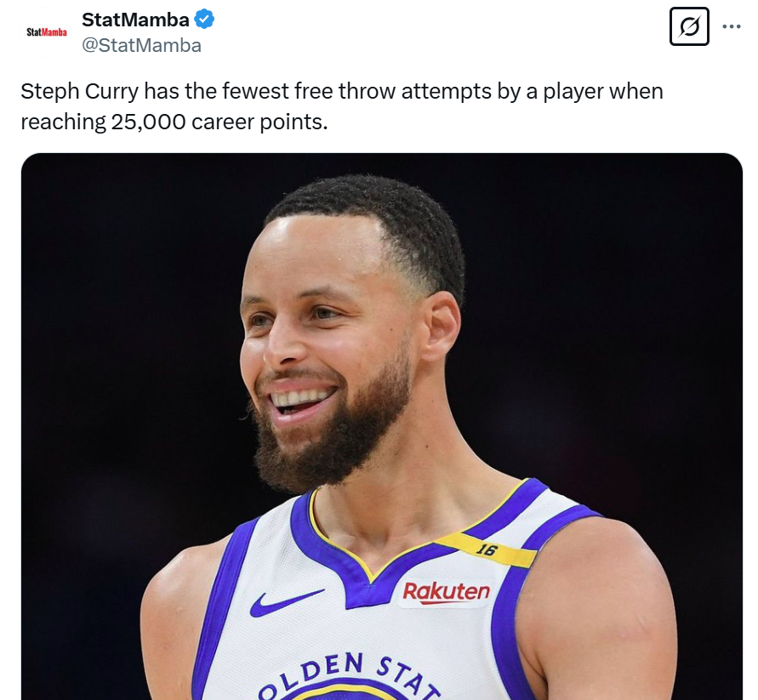Image resolution: width=758 pixels, height=700 pixels.
Task: Open the StatMamba profile avatar
Action: pos(47,32)
